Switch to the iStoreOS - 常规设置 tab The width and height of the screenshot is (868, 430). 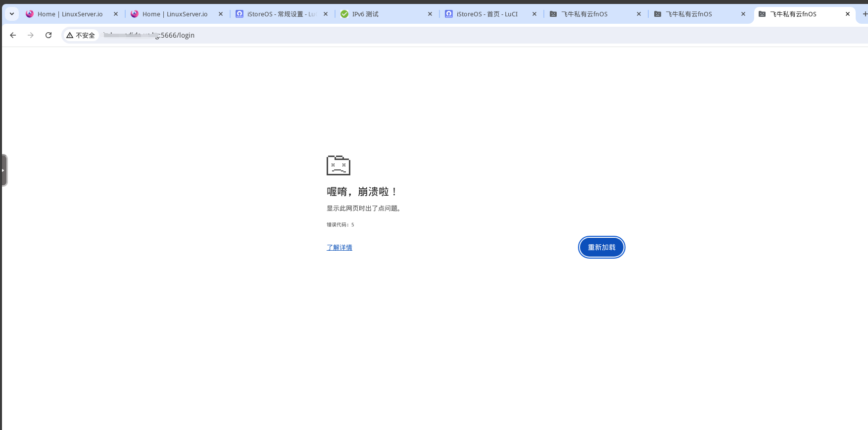click(x=282, y=14)
